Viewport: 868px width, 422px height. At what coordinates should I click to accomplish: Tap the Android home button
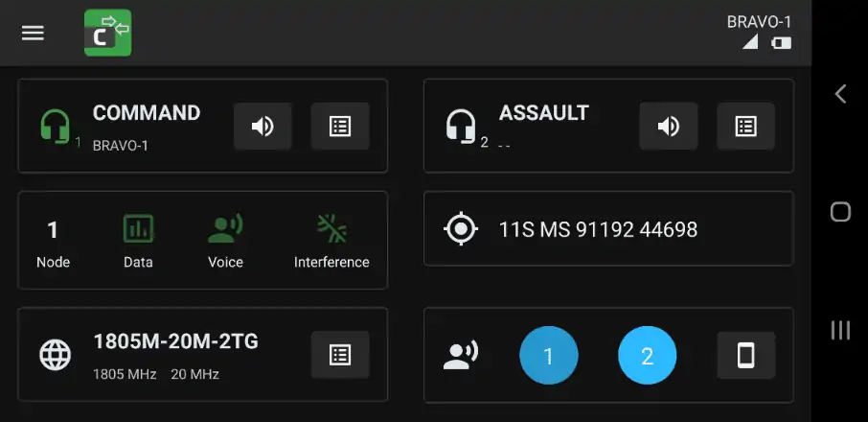point(840,211)
